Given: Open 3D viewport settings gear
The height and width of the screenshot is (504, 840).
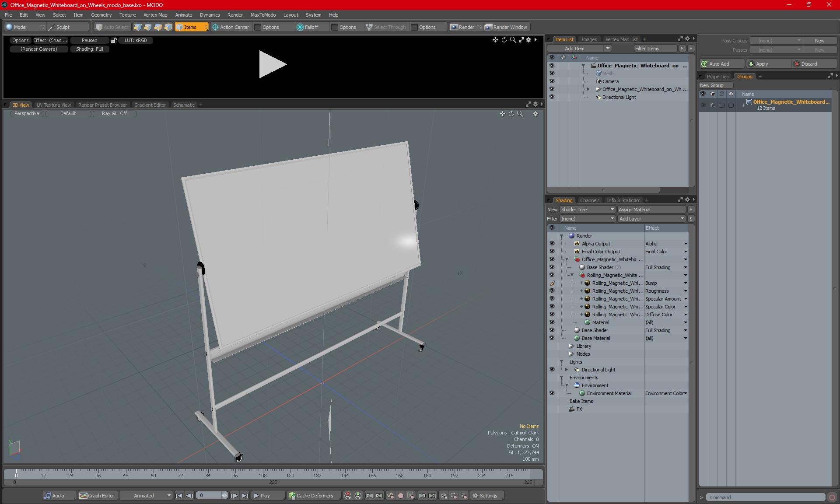Looking at the screenshot, I should click(535, 114).
